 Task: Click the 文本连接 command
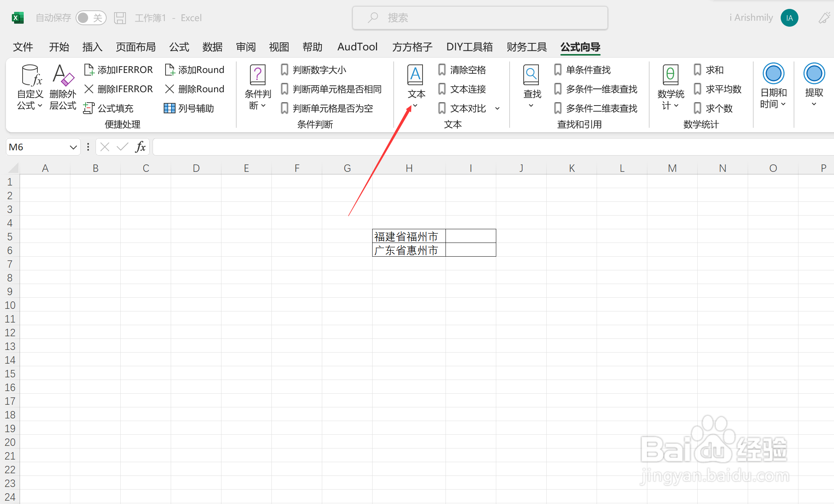point(462,89)
